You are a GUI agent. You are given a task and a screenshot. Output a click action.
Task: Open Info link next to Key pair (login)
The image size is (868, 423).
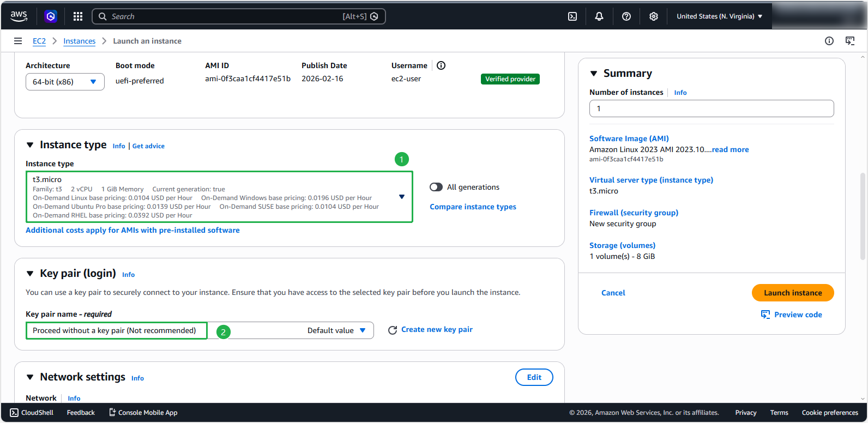(128, 275)
